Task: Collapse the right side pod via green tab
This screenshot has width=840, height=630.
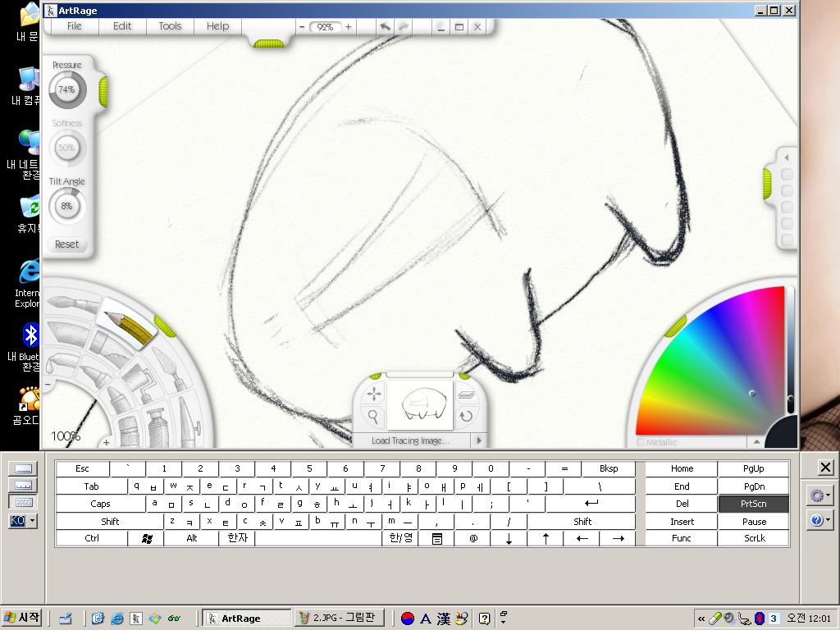Action: pos(767,184)
